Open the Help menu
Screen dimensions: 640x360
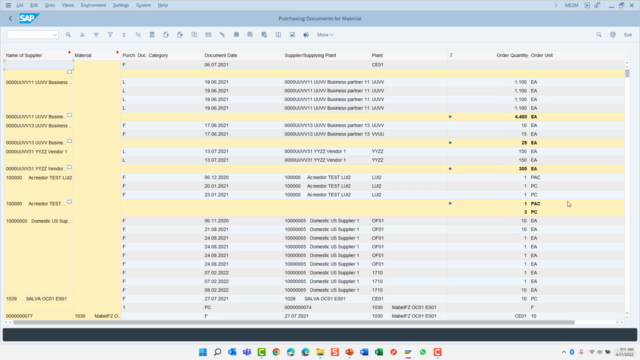point(163,5)
